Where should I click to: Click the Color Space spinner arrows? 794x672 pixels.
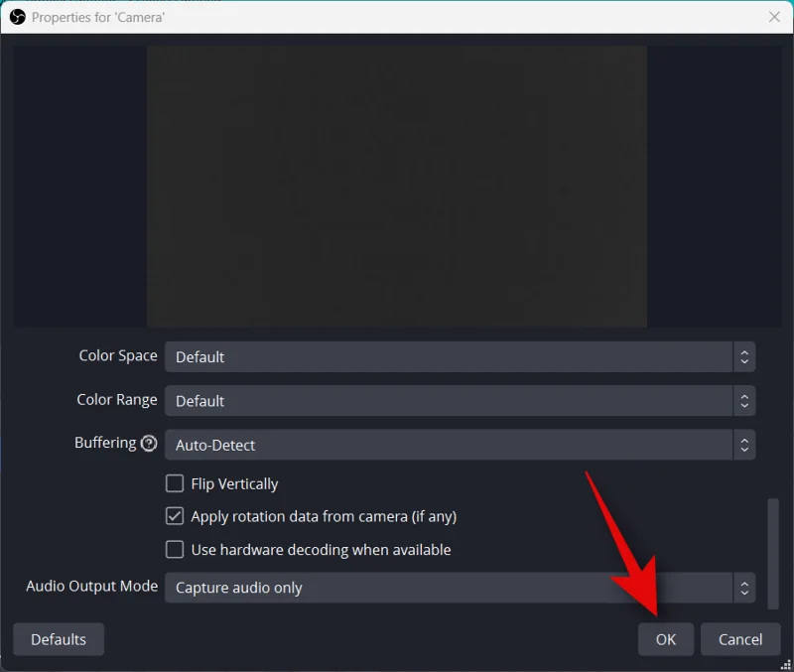tap(744, 357)
